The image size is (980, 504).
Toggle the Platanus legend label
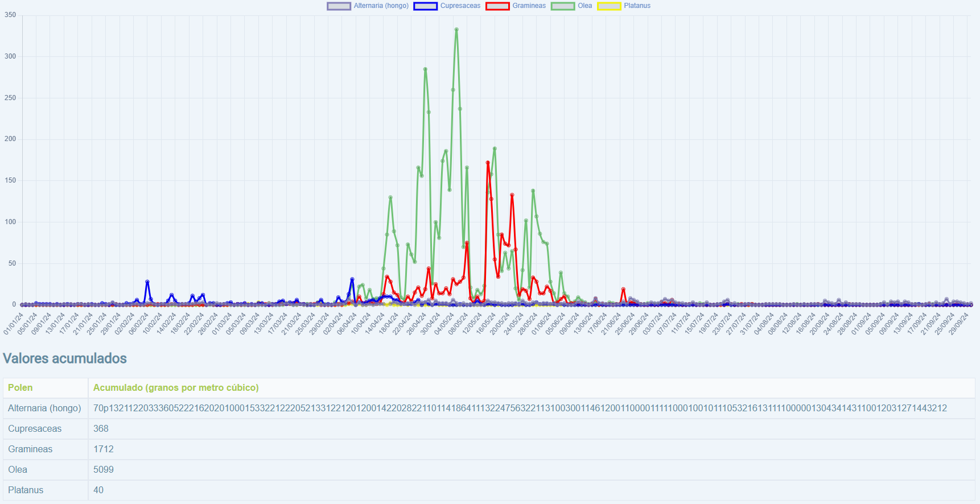(x=637, y=6)
